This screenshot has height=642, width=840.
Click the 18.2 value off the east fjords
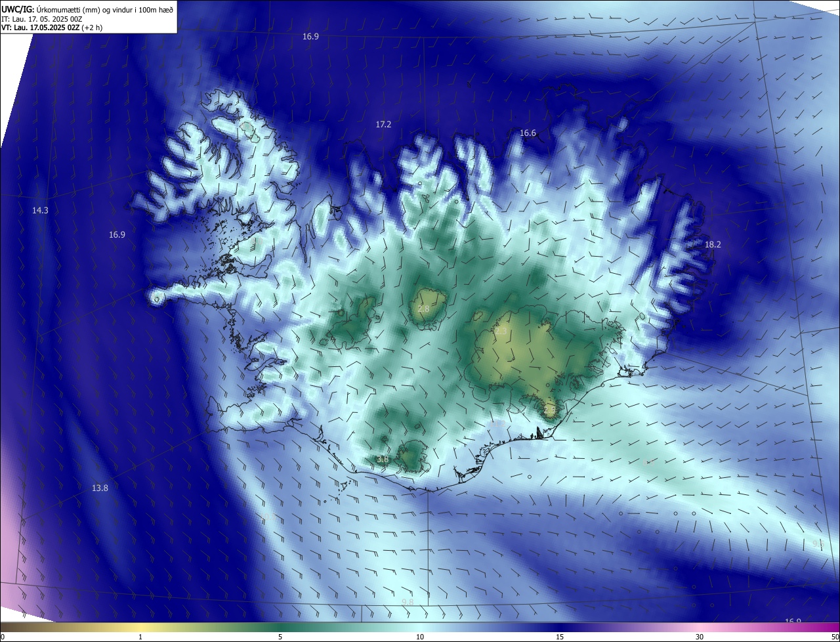tap(713, 244)
